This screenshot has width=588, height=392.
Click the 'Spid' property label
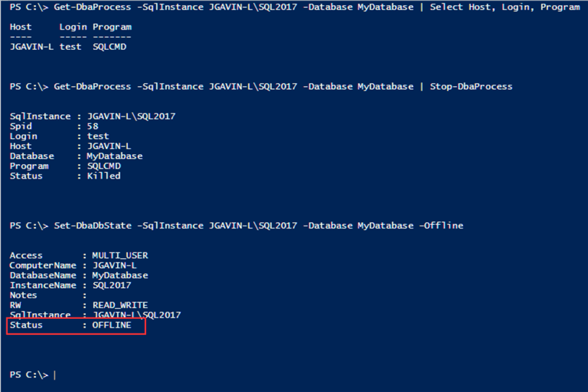pos(21,127)
